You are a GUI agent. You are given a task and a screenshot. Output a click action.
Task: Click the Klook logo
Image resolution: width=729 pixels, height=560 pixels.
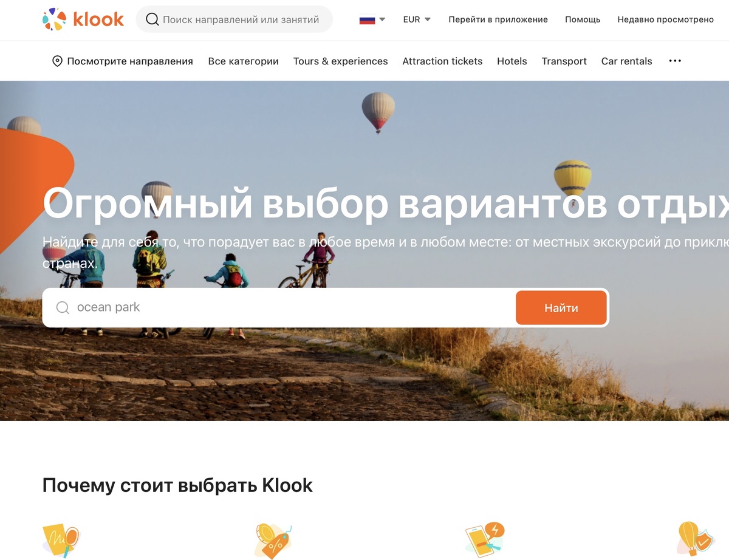point(83,19)
